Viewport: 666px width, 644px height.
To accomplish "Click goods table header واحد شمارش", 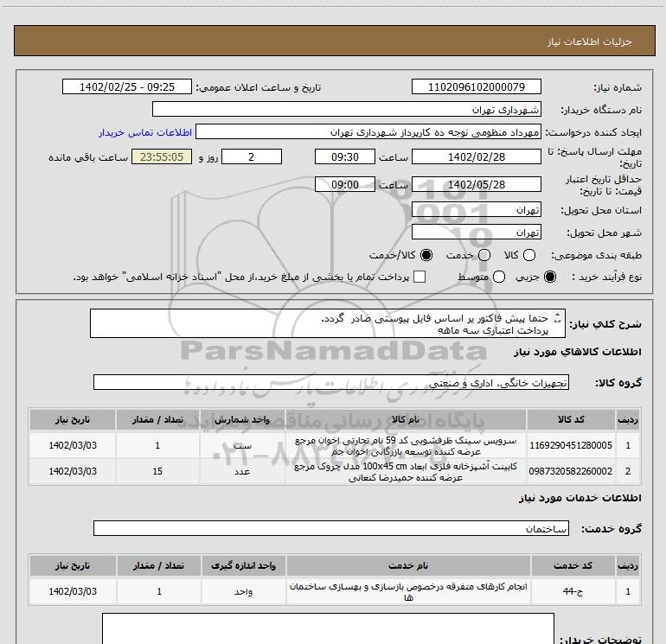I will (242, 419).
